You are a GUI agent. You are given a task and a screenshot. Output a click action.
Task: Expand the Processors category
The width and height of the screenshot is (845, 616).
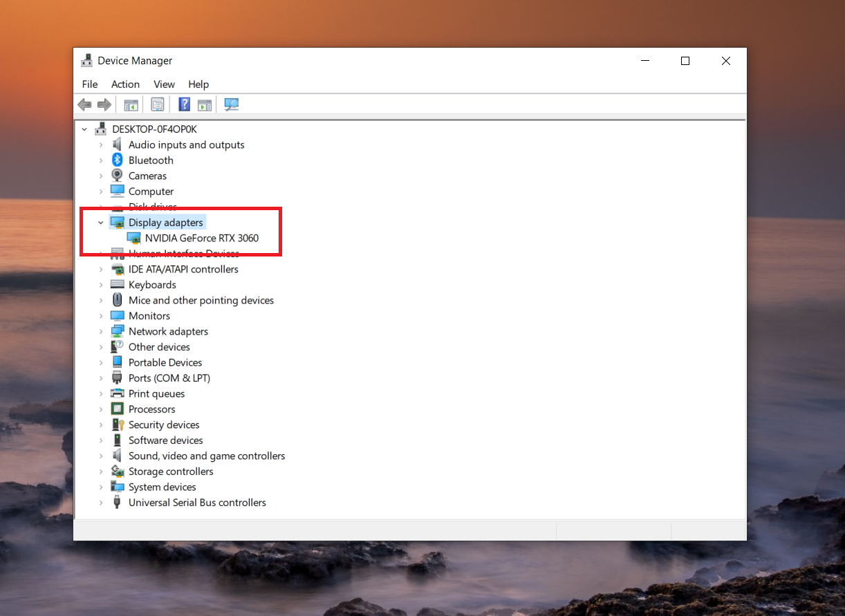pyautogui.click(x=101, y=409)
